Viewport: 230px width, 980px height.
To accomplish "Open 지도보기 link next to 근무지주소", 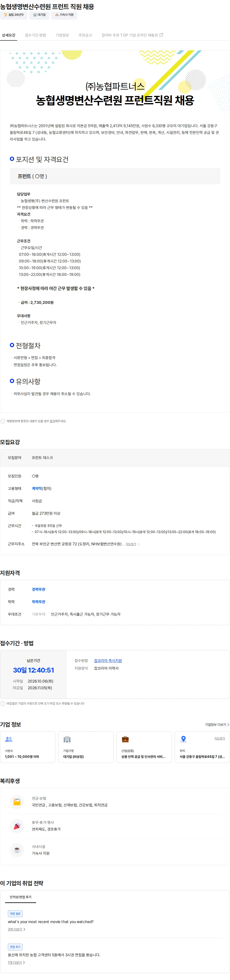I will [131, 544].
